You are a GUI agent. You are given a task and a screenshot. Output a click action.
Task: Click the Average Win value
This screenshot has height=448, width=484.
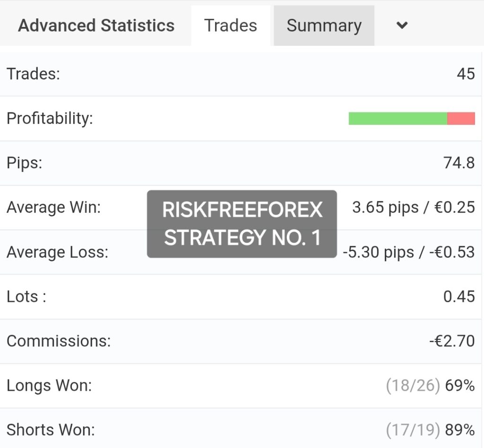(x=414, y=207)
